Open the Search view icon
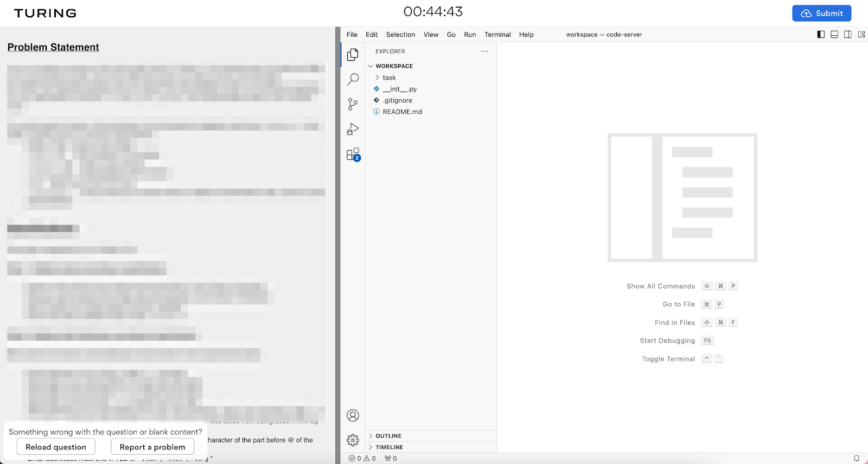This screenshot has height=464, width=868. pyautogui.click(x=353, y=79)
